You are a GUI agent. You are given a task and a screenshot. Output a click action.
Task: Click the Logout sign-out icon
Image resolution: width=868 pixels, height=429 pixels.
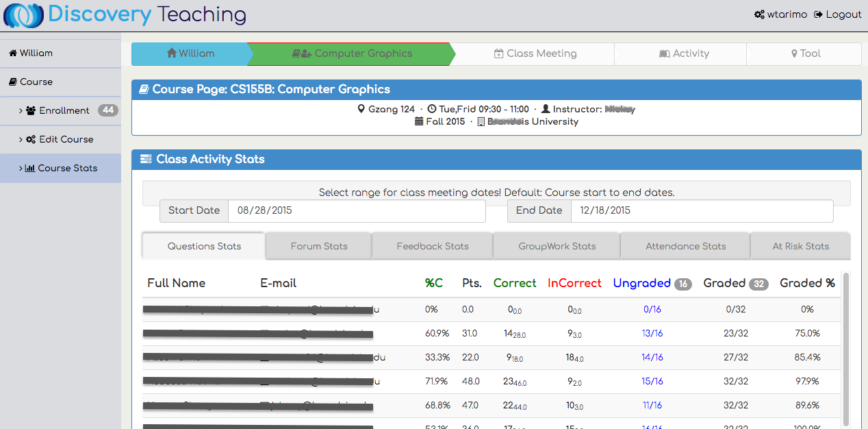[818, 14]
